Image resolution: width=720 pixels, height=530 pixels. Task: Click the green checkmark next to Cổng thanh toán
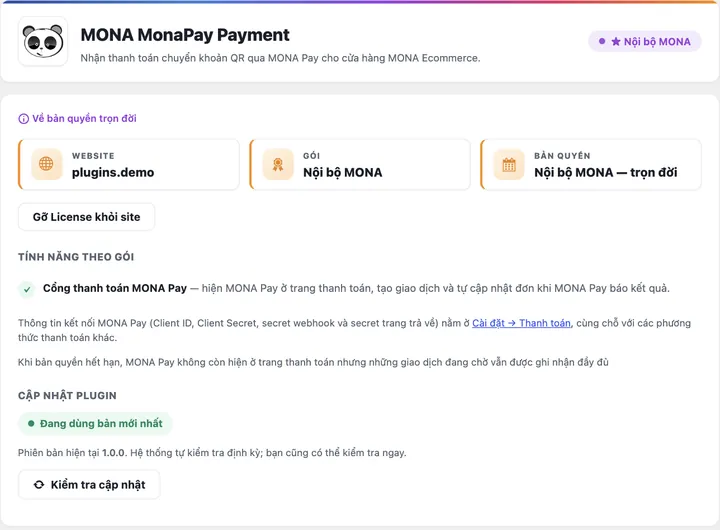27,289
